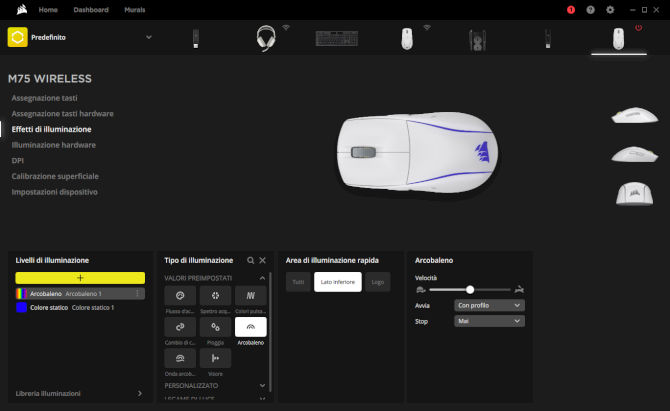Open the DPI section
The width and height of the screenshot is (670, 411).
pos(18,161)
